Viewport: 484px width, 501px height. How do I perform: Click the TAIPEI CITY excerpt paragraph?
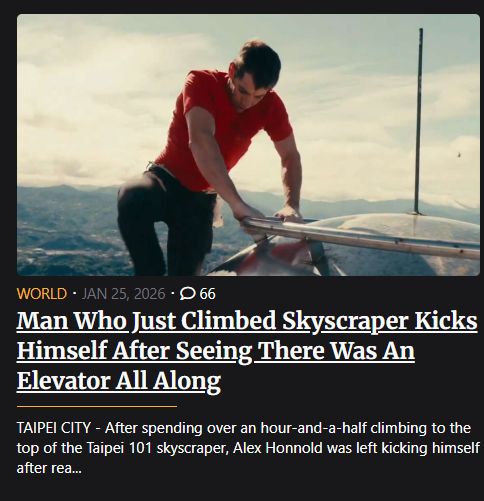click(x=248, y=448)
